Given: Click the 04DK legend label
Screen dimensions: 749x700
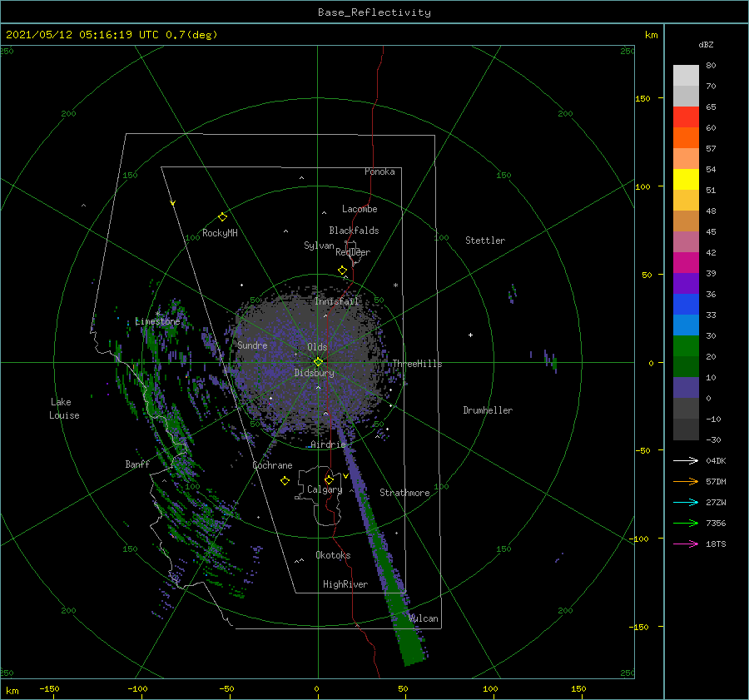Looking at the screenshot, I should (716, 460).
